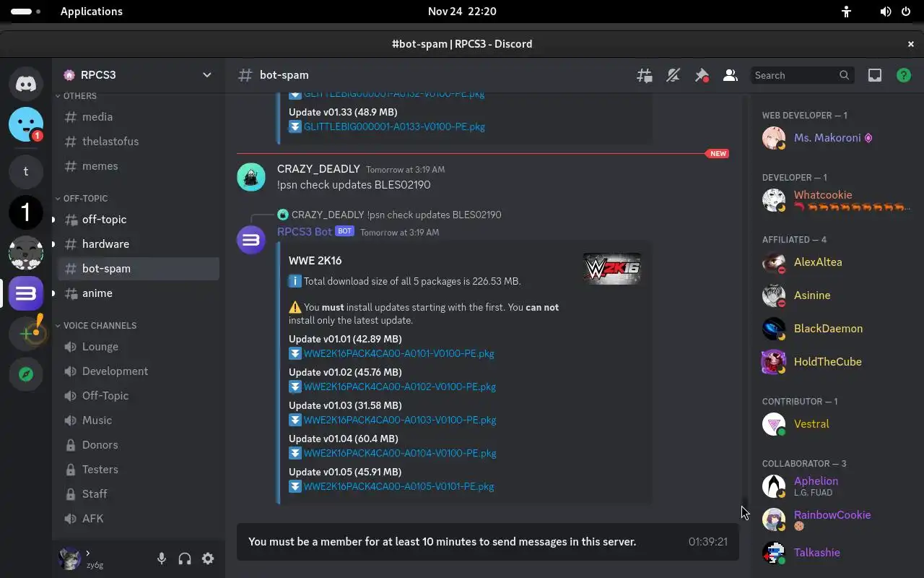This screenshot has width=924, height=578.
Task: Toggle the member list icon
Action: [730, 75]
